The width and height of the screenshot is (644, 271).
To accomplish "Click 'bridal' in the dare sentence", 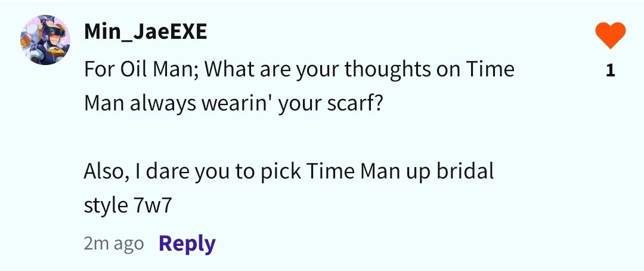I will [x=465, y=171].
